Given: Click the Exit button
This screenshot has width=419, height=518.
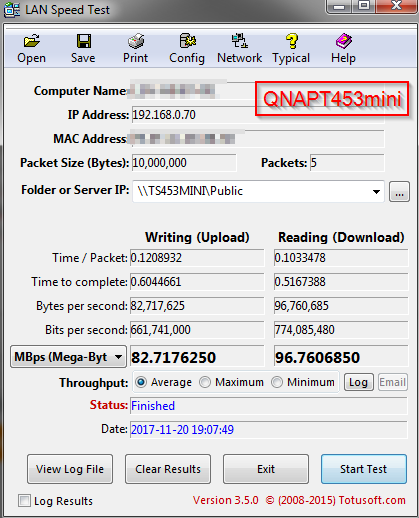Looking at the screenshot, I should click(x=266, y=469).
